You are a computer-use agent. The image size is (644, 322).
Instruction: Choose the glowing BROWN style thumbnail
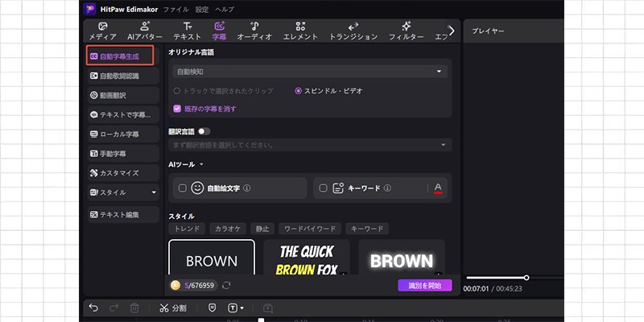[402, 257]
